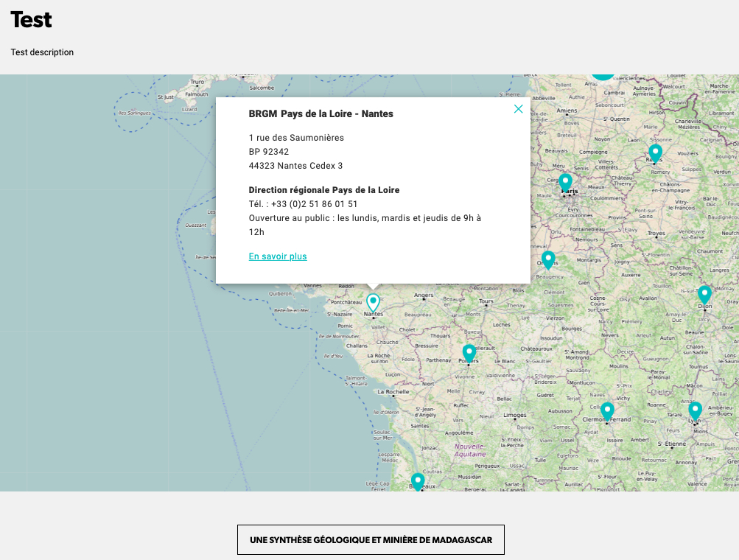The width and height of the screenshot is (739, 560).
Task: Click the 'Limoges' label on the map
Action: [x=515, y=416]
